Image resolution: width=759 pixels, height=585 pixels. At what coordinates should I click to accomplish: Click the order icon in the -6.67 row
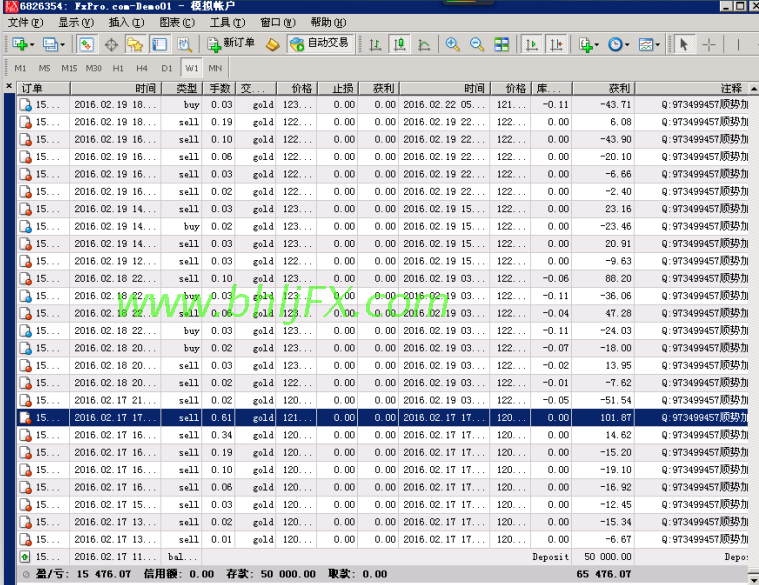tap(25, 540)
